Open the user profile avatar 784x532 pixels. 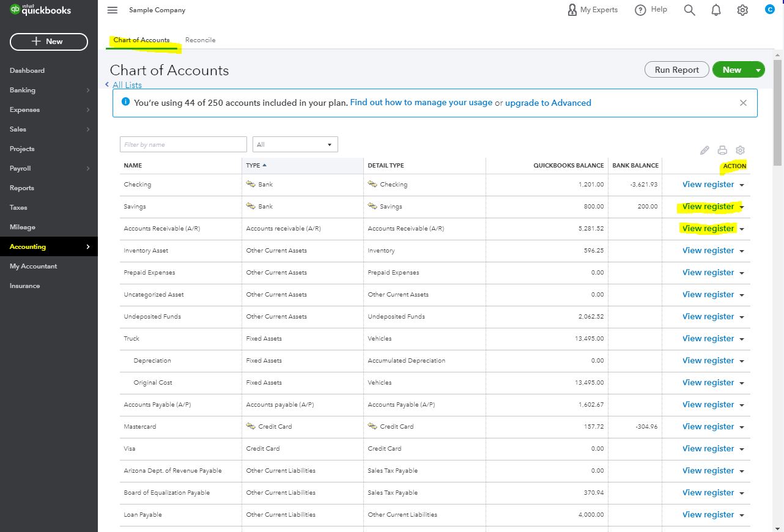point(769,9)
